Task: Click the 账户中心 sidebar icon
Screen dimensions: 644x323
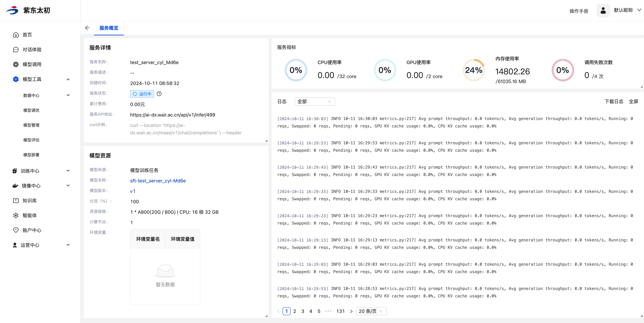Action: 16,230
